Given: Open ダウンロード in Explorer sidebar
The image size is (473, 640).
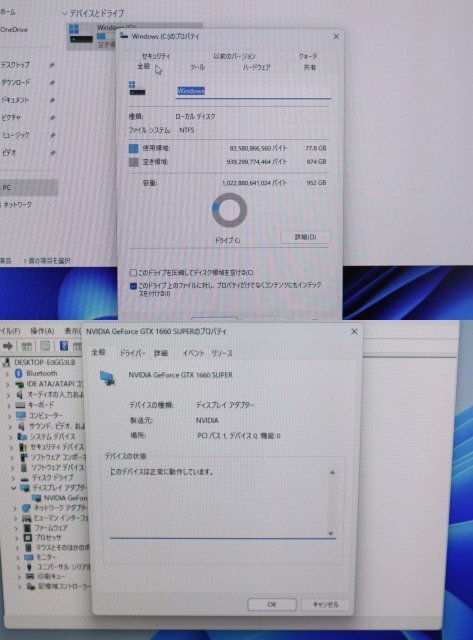Looking at the screenshot, I should tap(15, 82).
